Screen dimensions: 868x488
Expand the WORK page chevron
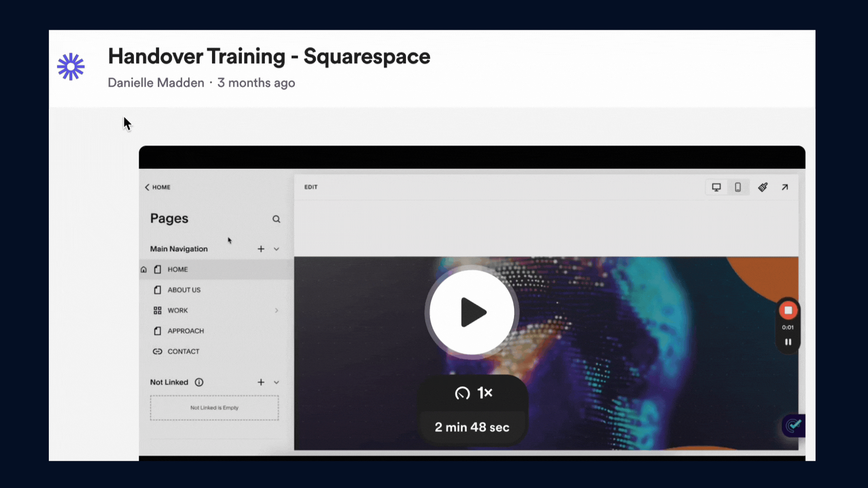click(x=276, y=310)
